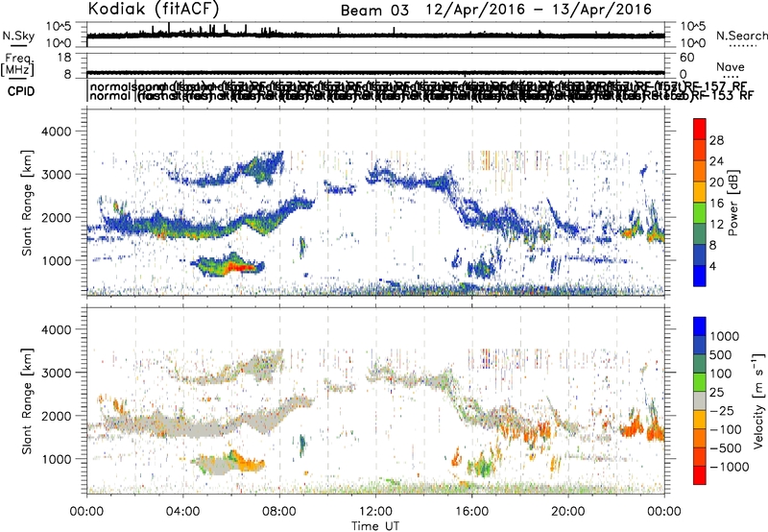Click the "18" tick on frequency axis
The width and height of the screenshot is (768, 532).
pos(63,58)
